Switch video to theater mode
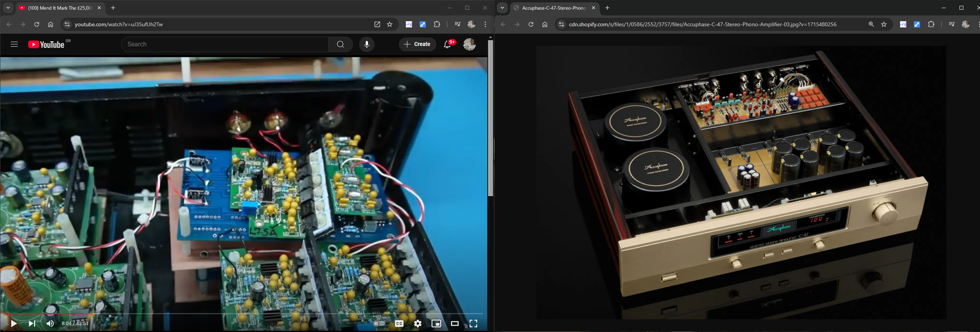Image resolution: width=980 pixels, height=332 pixels. point(454,324)
